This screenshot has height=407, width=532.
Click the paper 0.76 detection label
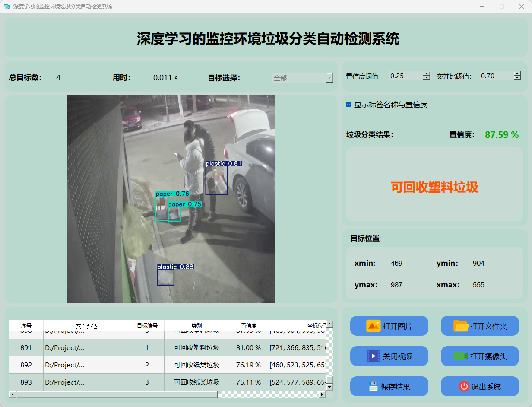[173, 194]
